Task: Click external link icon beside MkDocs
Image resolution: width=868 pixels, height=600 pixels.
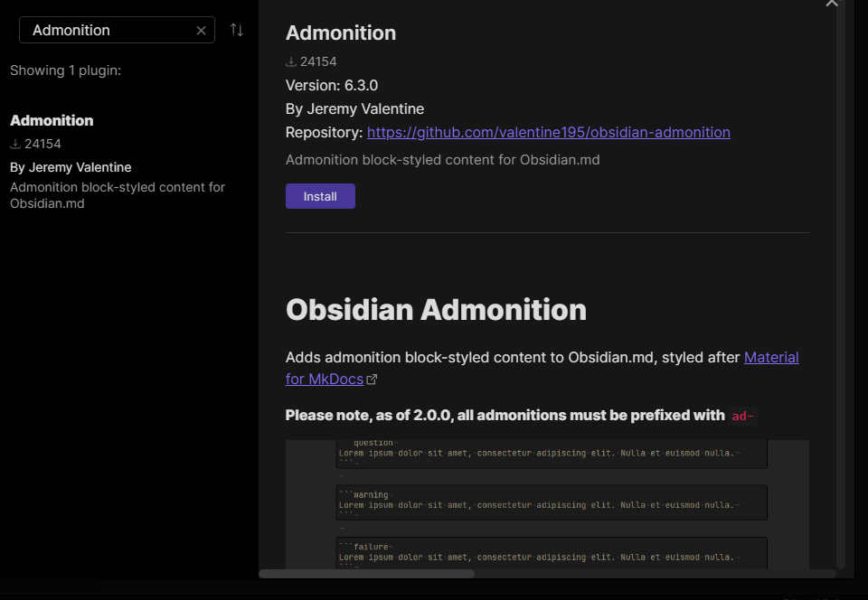Action: (372, 380)
